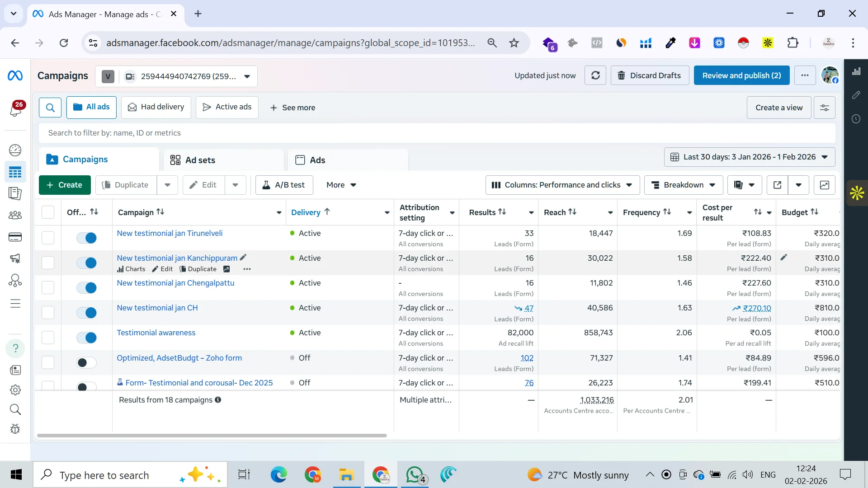Select the Audiences people icon in sidebar
The width and height of the screenshot is (868, 488).
tap(16, 215)
